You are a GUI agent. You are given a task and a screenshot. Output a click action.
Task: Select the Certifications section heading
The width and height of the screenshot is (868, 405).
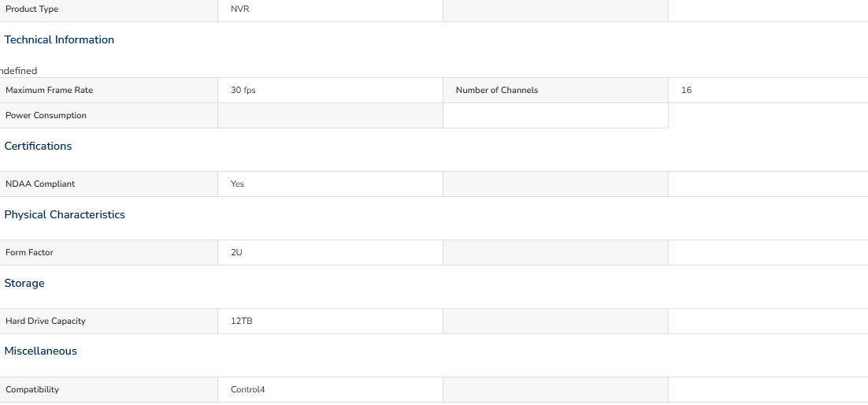point(38,147)
